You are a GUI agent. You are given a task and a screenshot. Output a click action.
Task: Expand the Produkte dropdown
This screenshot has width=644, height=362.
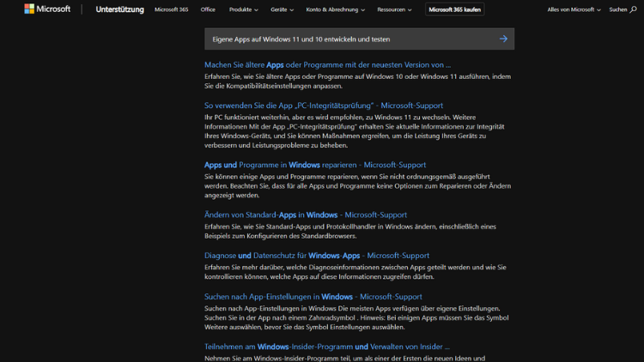(x=244, y=9)
